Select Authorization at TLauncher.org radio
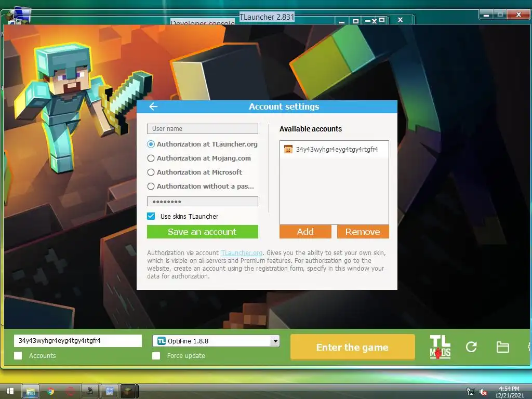Viewport: 532px width, 399px height. [x=151, y=144]
